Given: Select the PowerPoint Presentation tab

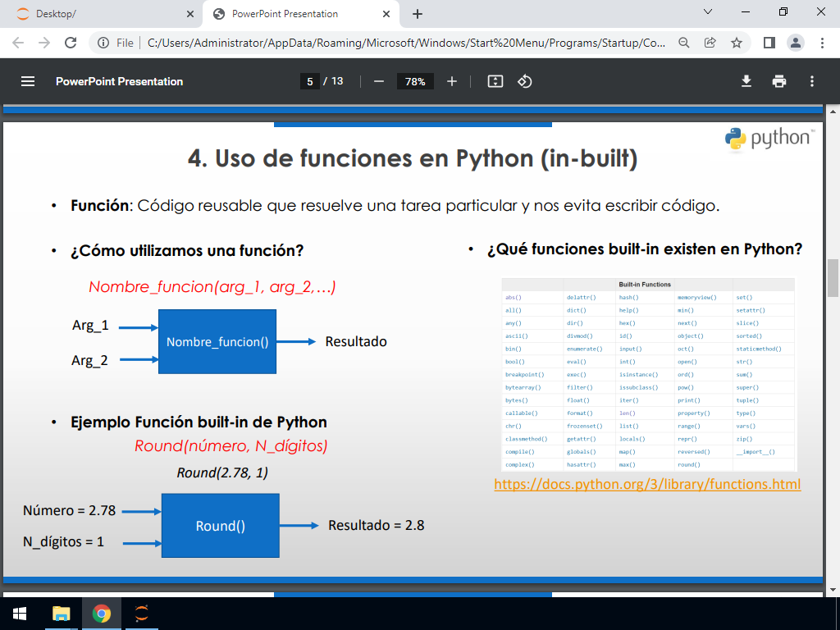Looking at the screenshot, I should [300, 14].
